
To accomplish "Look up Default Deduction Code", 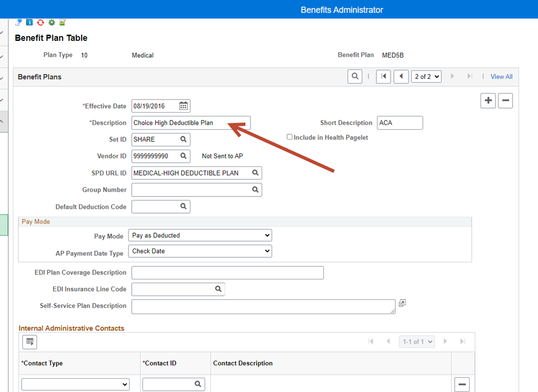I will [x=184, y=206].
